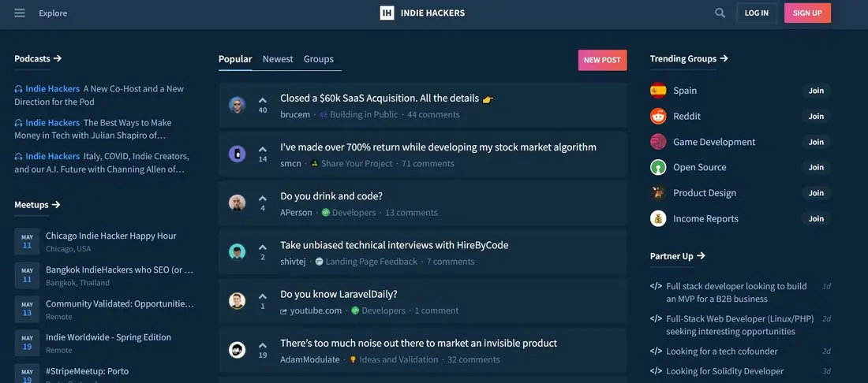The image size is (868, 383).
Task: Click shivtej's avatar
Action: click(237, 251)
